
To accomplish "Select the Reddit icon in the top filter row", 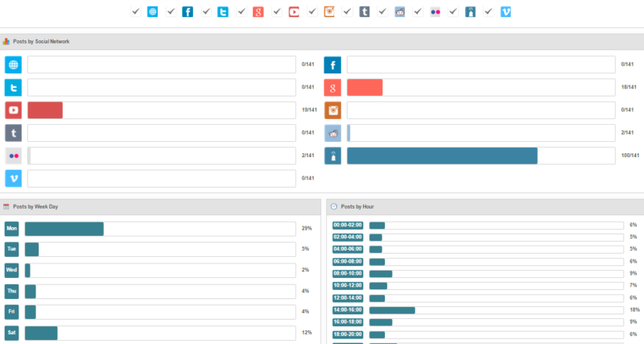I will click(x=400, y=12).
